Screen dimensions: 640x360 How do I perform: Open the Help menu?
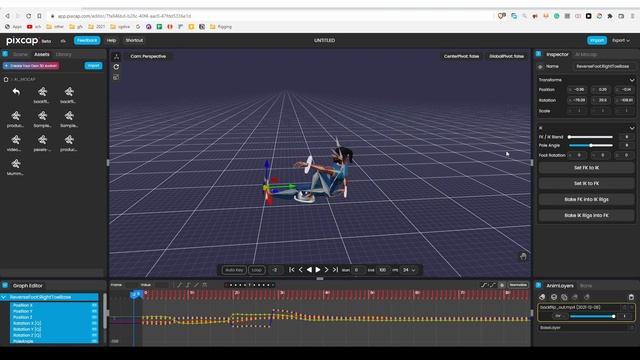pyautogui.click(x=111, y=40)
